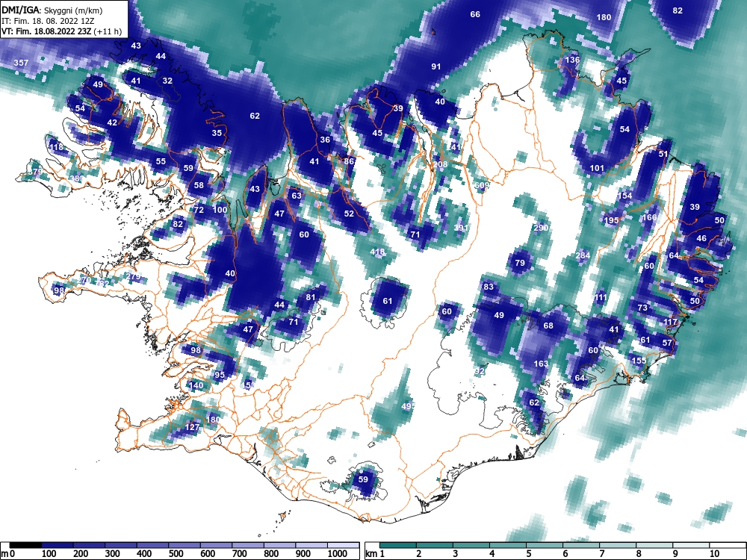Click the visibility value 32 on the map
747x560 pixels.
167,81
